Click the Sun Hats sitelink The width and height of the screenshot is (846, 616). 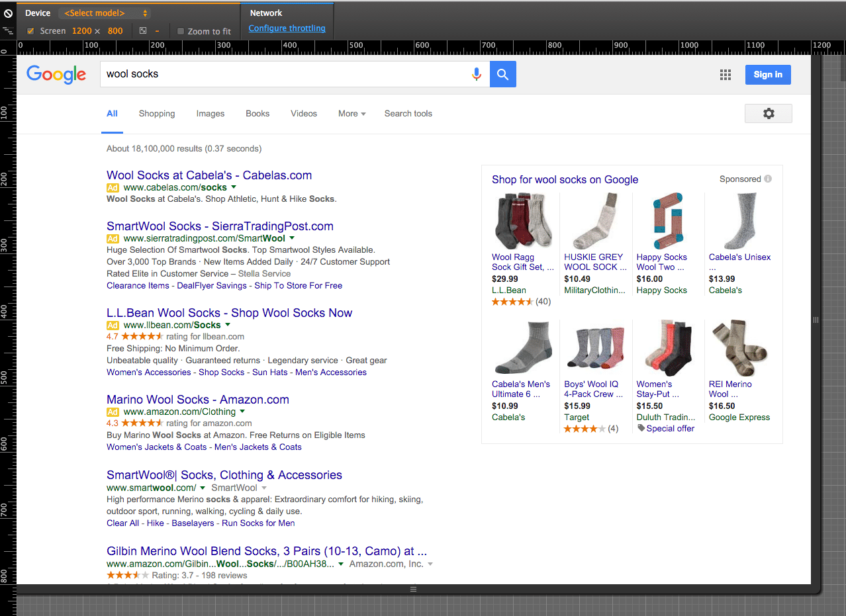270,373
